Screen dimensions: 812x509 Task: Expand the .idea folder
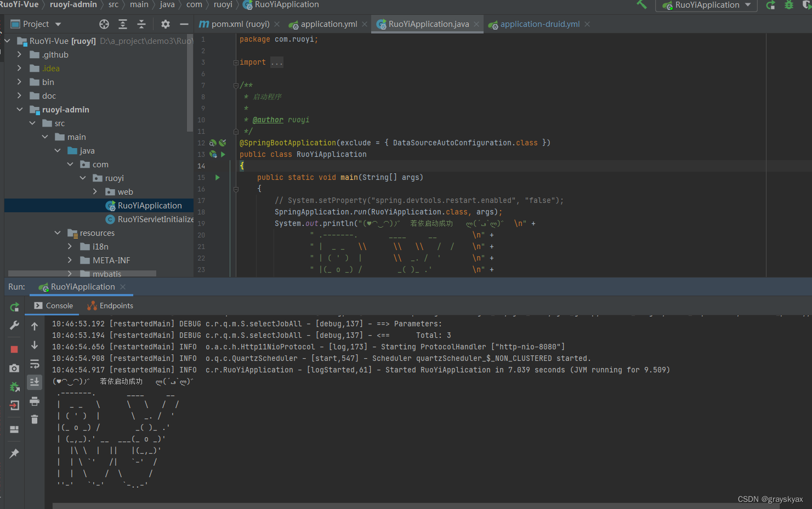point(20,69)
